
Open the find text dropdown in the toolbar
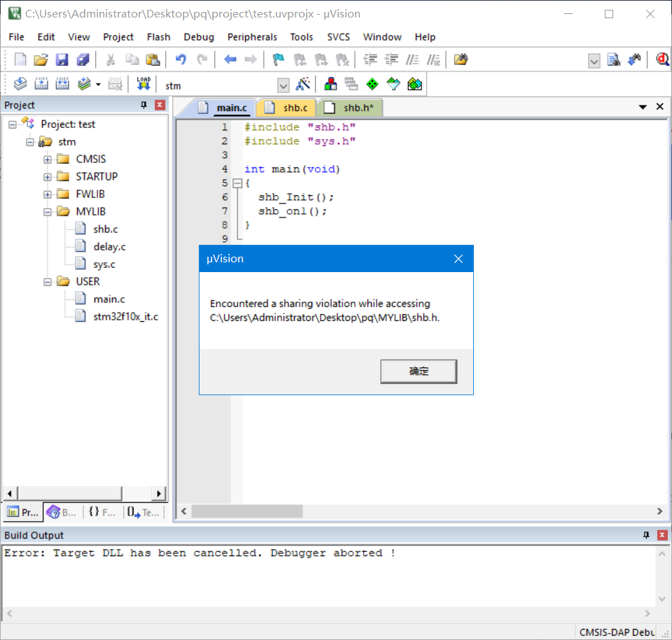pos(594,61)
